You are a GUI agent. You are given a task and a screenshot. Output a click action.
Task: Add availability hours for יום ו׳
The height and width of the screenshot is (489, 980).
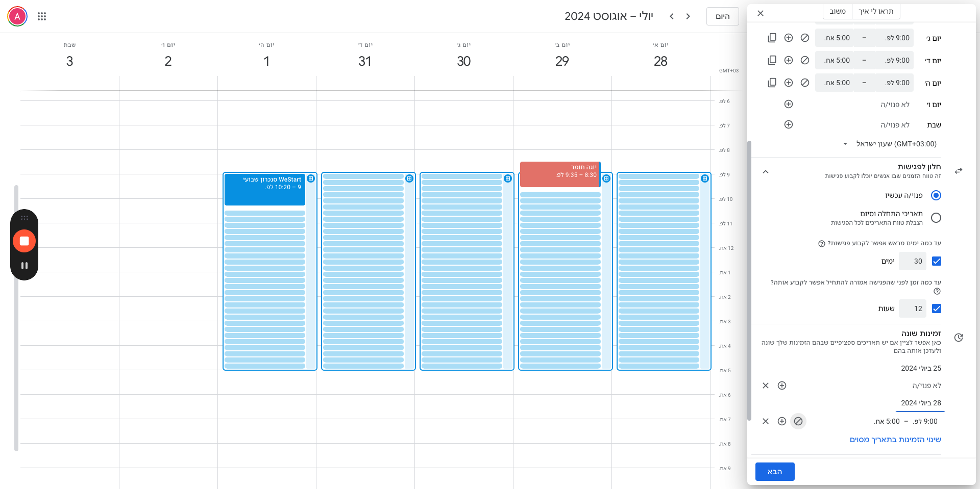789,104
